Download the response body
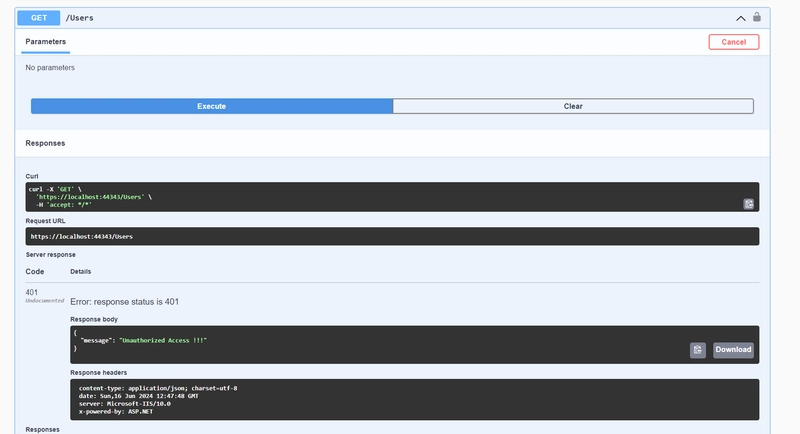 pyautogui.click(x=732, y=350)
